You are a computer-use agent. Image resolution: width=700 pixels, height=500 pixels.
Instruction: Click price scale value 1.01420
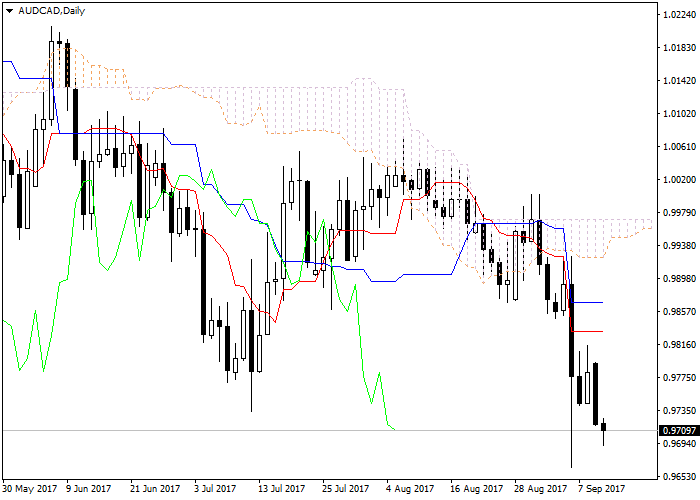tap(679, 81)
